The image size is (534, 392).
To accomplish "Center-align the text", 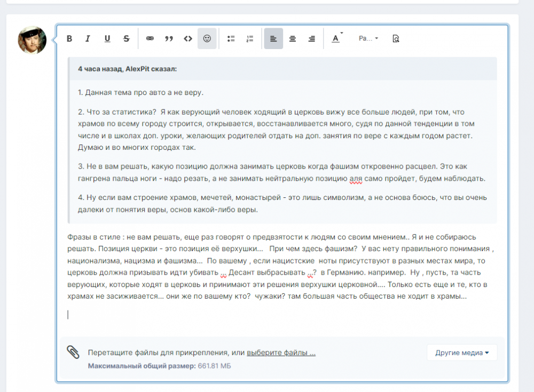I will point(293,38).
